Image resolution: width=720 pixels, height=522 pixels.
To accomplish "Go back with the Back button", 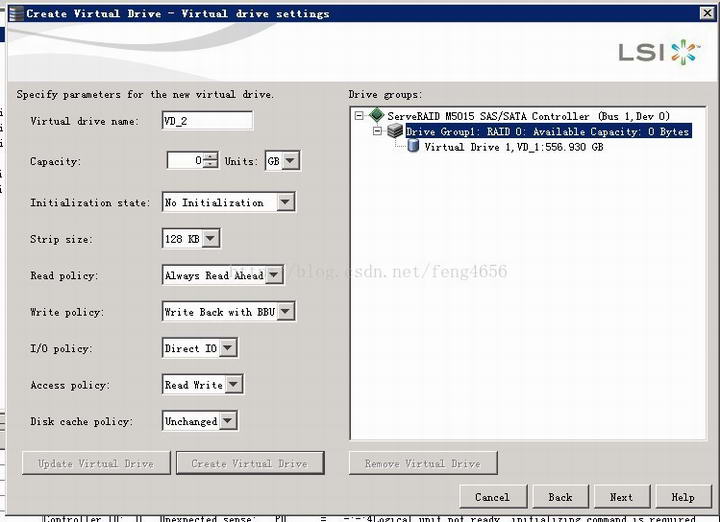I will point(560,497).
